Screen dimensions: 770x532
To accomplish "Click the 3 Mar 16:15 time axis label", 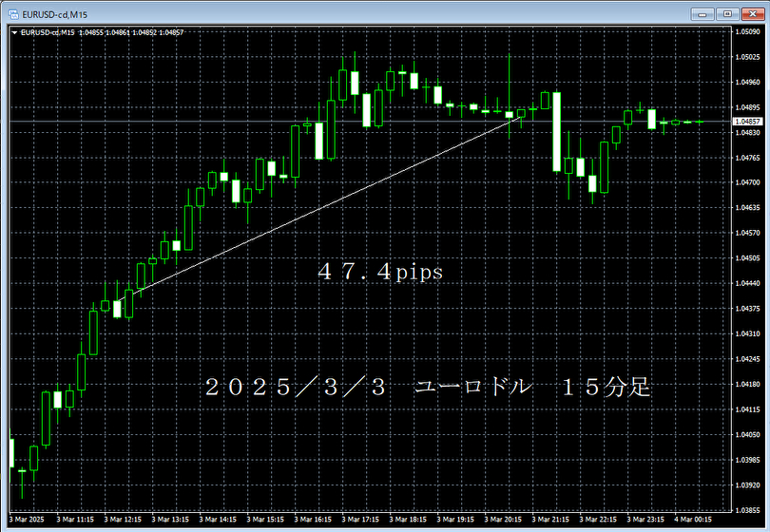I will [313, 520].
